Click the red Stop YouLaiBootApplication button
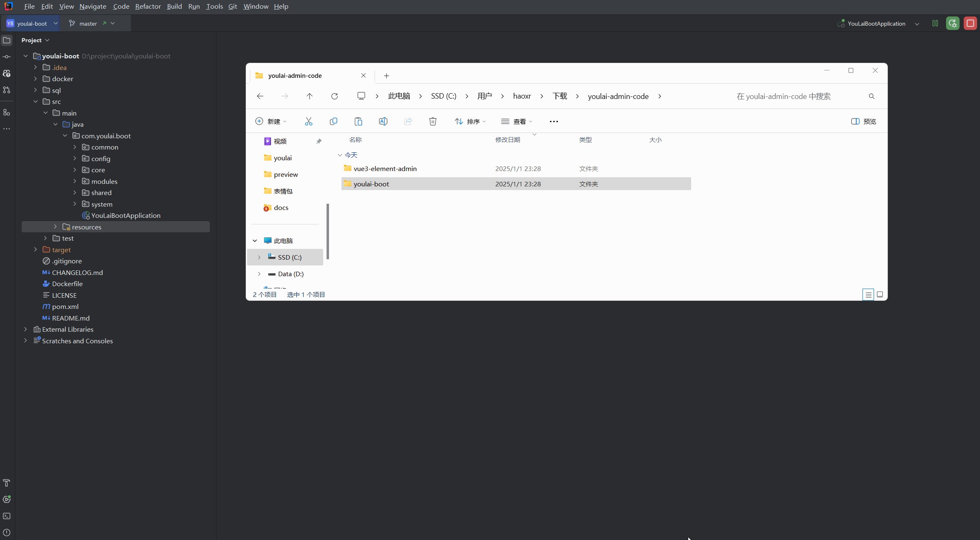Screen dimensions: 980x540 970,24
